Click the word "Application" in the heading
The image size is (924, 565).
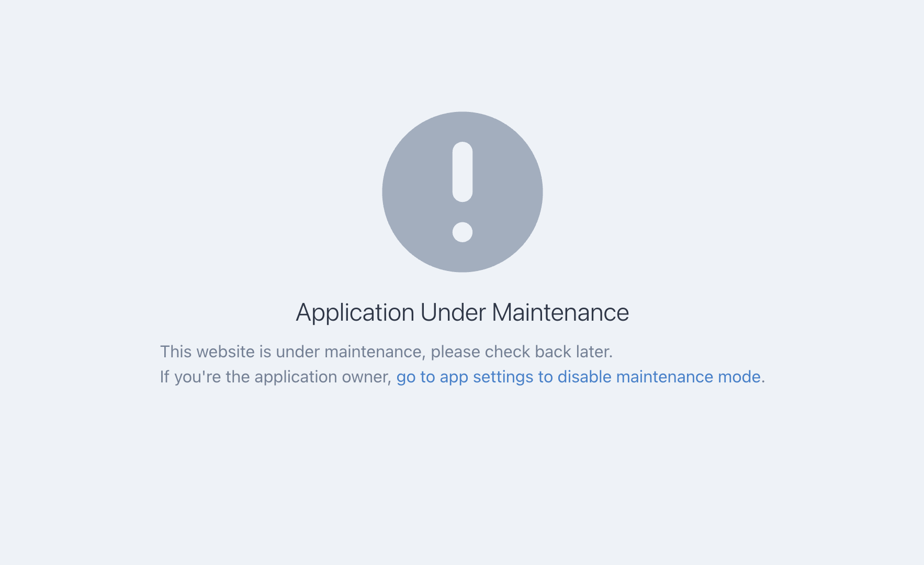click(x=355, y=313)
